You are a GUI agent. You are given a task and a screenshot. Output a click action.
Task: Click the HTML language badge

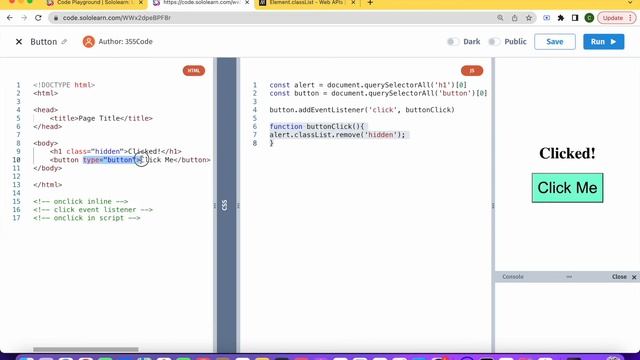[194, 71]
